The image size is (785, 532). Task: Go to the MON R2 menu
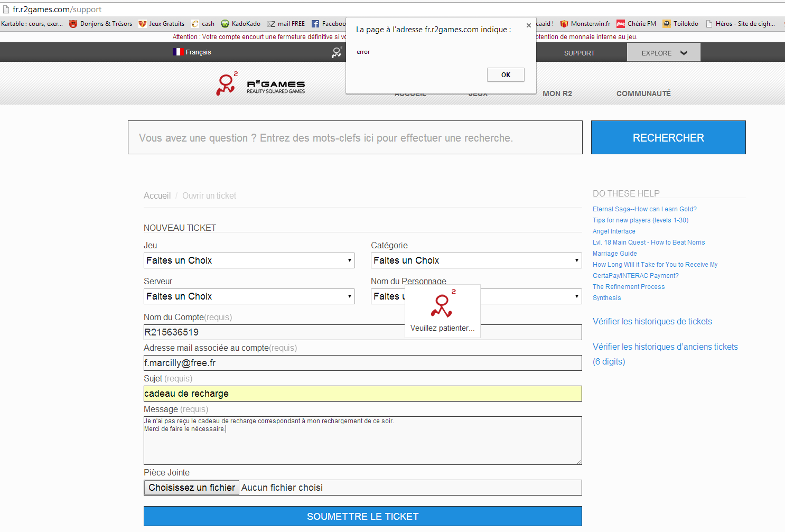tap(557, 94)
